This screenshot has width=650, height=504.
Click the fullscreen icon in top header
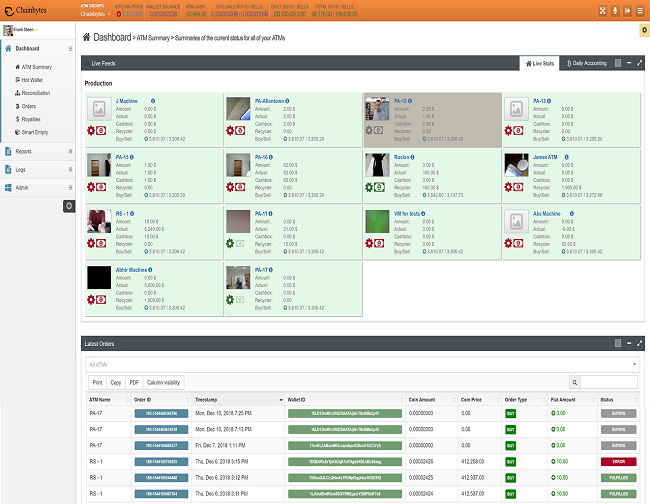pos(591,11)
